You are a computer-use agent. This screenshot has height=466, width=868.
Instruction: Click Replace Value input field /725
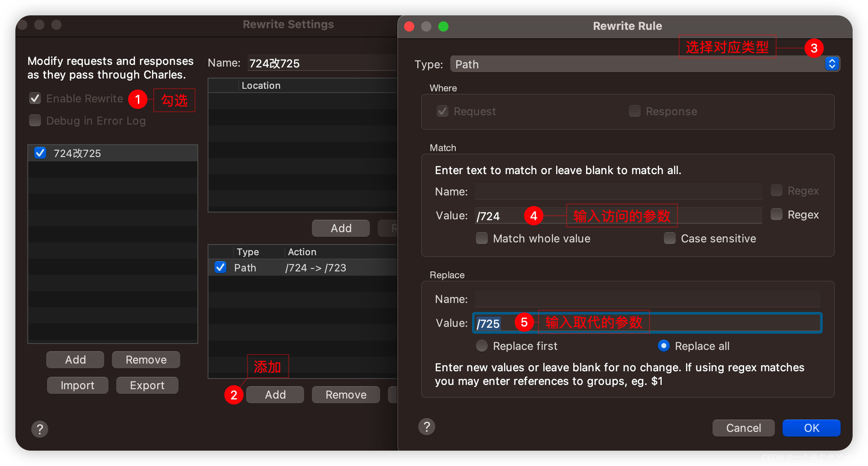[726, 323]
